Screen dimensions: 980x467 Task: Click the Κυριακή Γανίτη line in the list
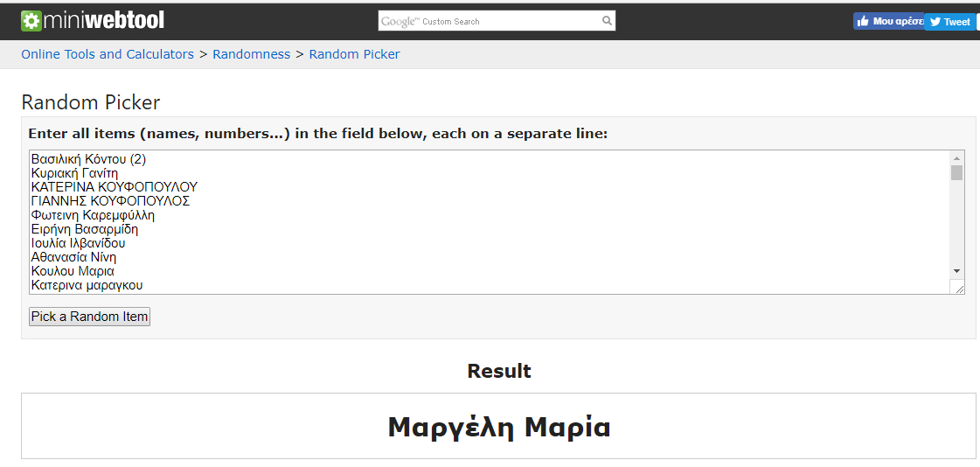click(74, 173)
